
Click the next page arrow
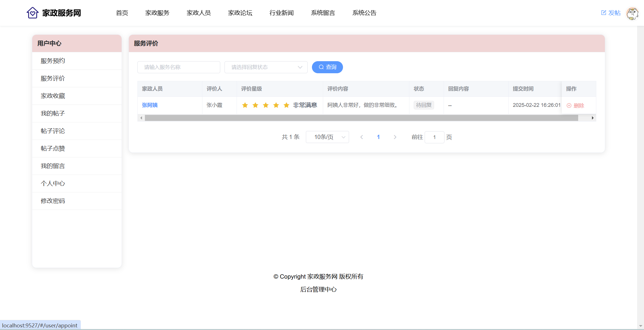395,137
